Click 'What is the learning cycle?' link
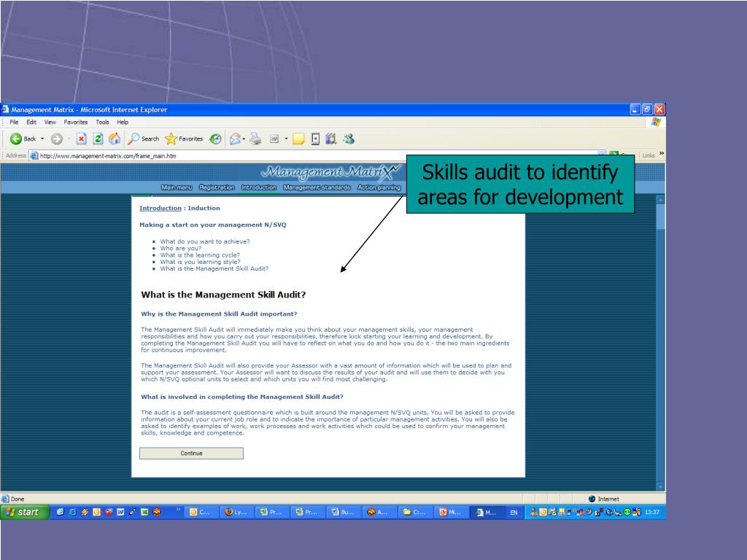This screenshot has height=560, width=747. coord(200,255)
